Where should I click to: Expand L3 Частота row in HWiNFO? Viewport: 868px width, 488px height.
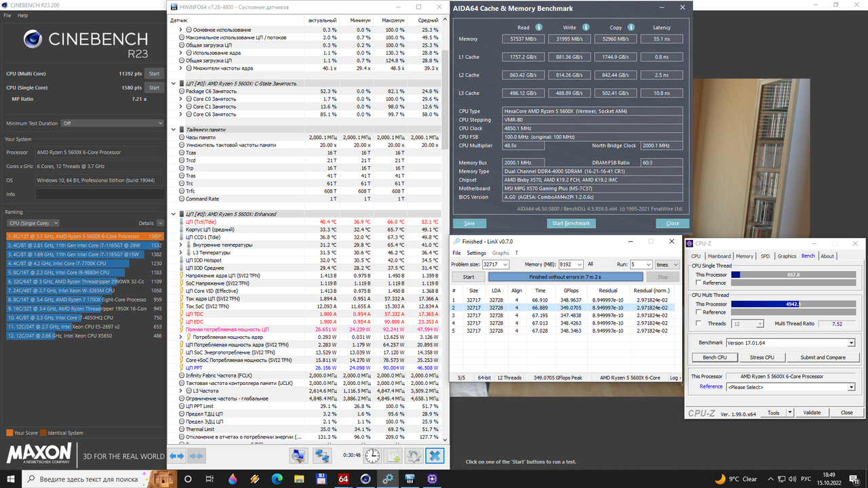181,391
